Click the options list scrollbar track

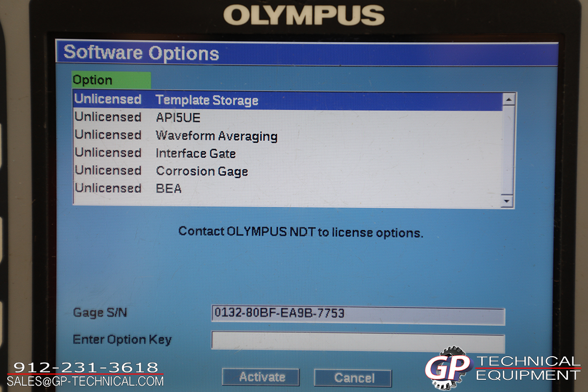tap(508, 149)
